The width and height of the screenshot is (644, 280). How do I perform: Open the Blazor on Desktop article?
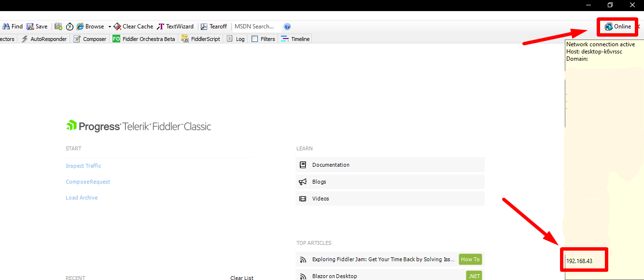coord(335,276)
